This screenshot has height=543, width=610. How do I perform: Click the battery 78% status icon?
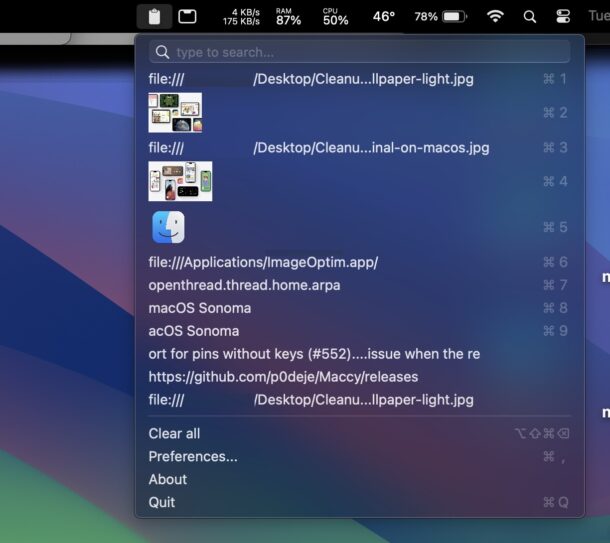point(441,16)
